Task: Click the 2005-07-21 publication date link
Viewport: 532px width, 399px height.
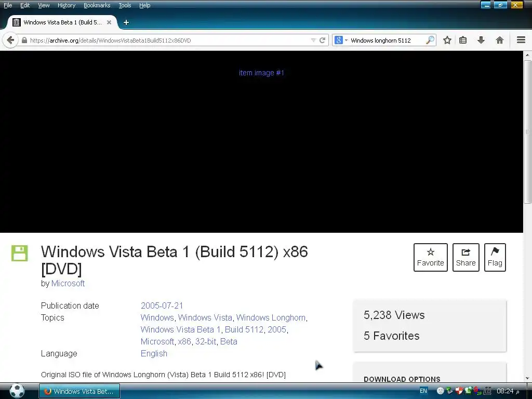Action: 162,305
